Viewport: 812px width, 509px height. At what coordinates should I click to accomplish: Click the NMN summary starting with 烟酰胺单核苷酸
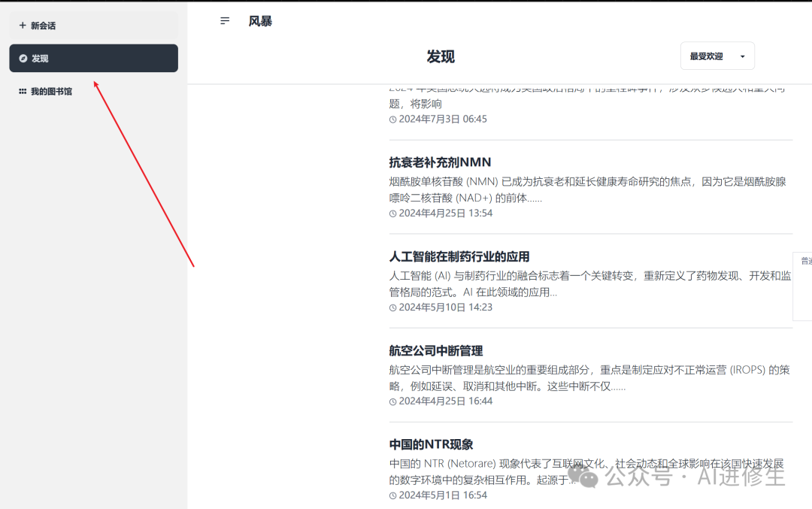(x=588, y=189)
